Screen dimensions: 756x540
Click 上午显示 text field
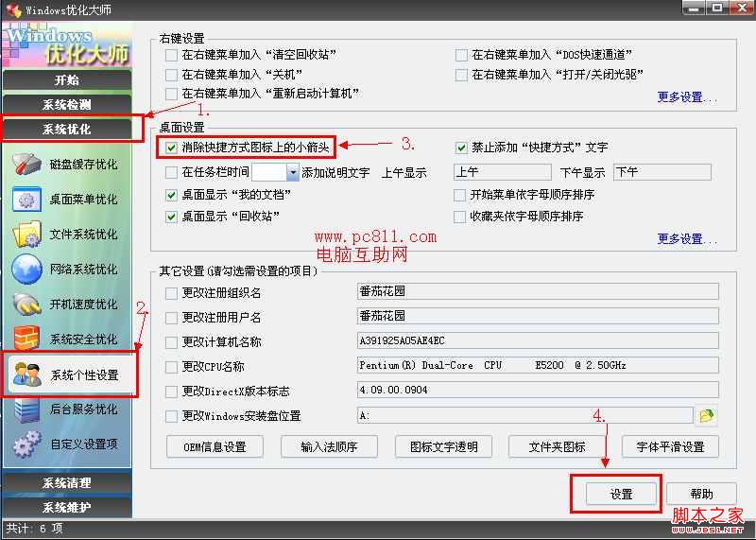(503, 172)
